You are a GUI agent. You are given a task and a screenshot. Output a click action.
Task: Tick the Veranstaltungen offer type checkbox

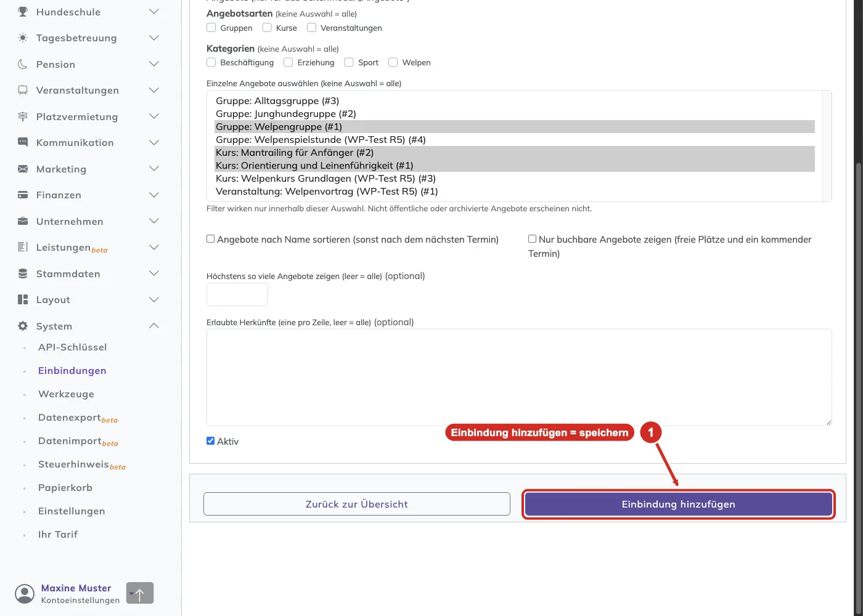(x=311, y=27)
